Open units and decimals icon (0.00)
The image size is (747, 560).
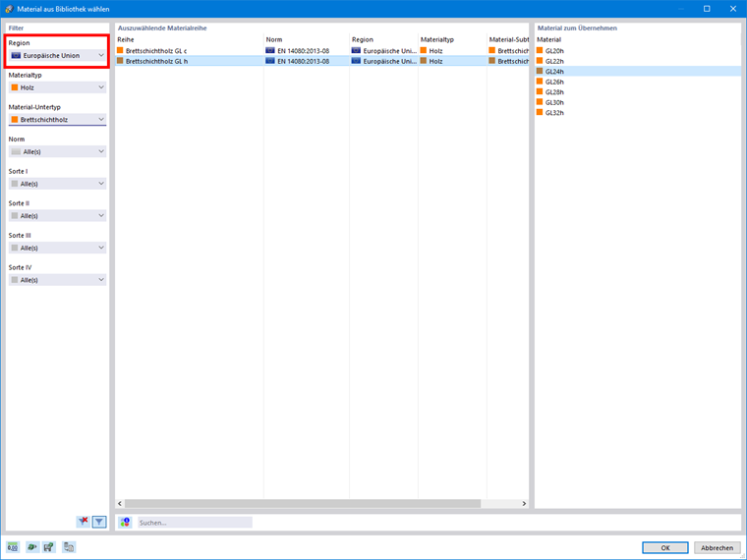coord(13,547)
